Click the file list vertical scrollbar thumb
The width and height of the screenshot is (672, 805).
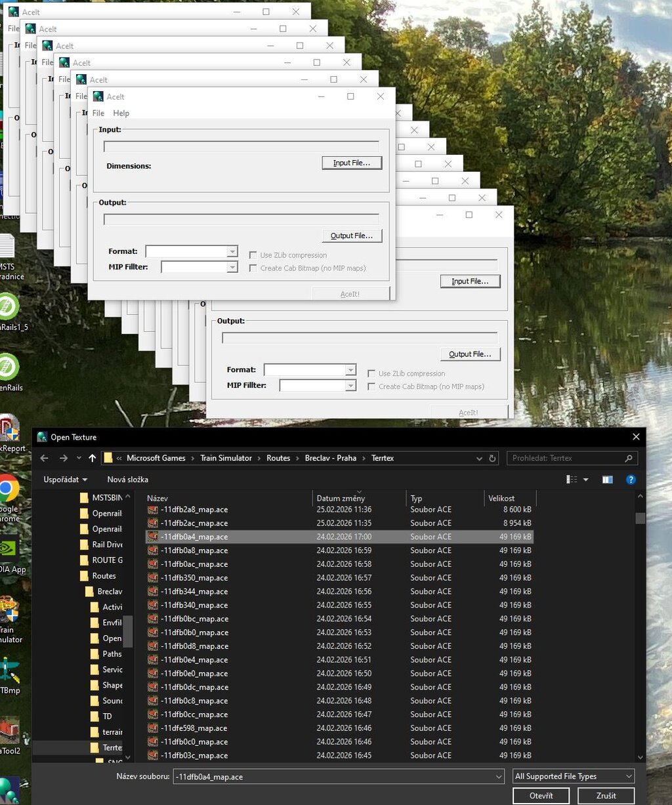pos(640,518)
